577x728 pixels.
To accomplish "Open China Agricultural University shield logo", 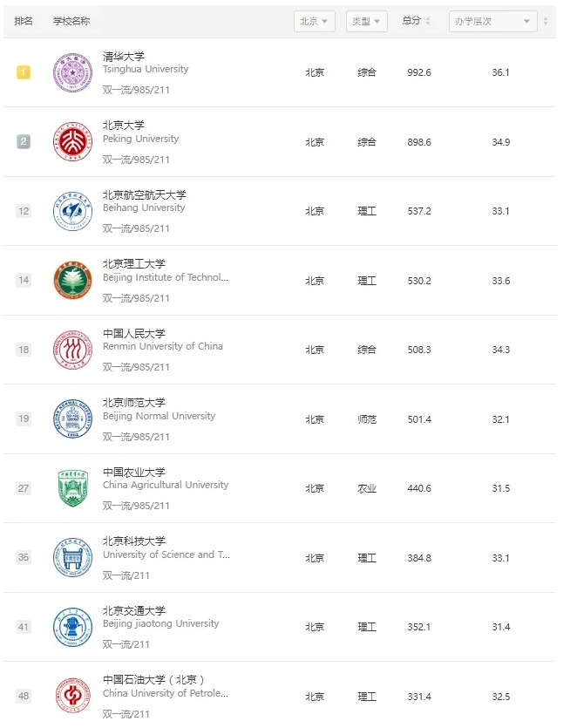I will pyautogui.click(x=72, y=488).
